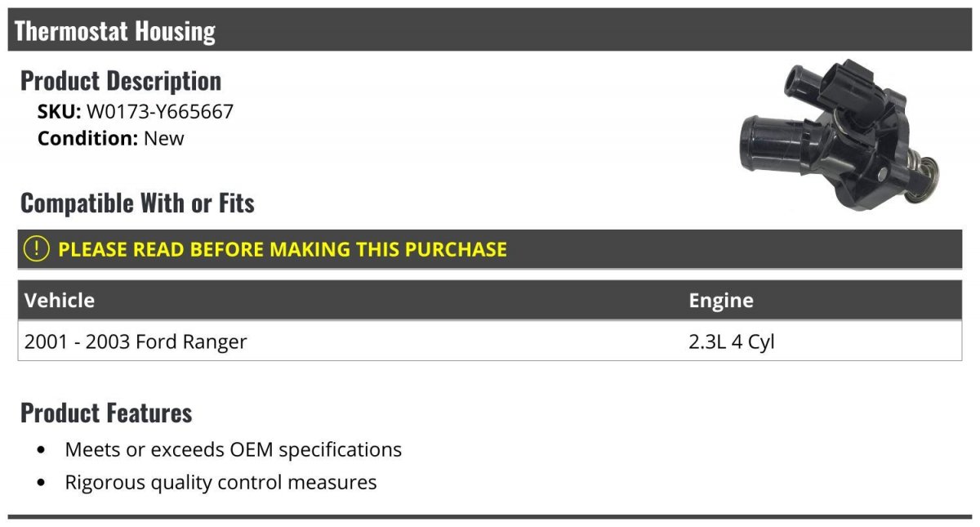
Task: Click the Rigorous quality control measures bullet
Action: click(221, 482)
